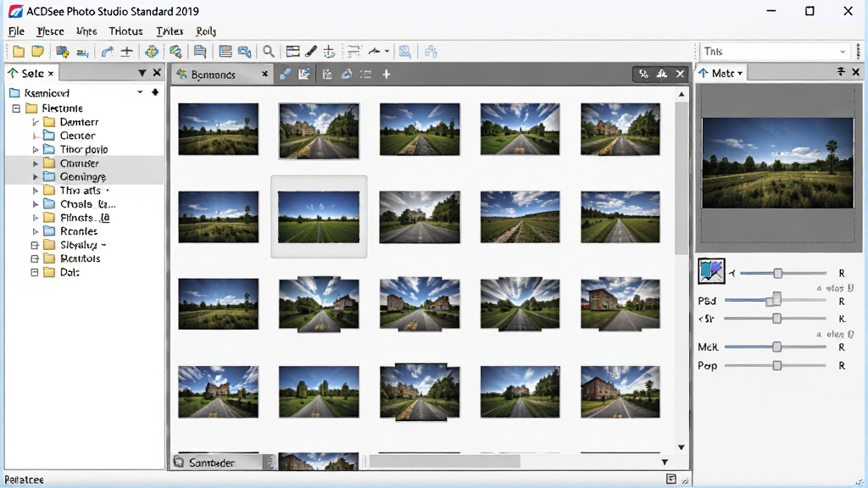Click the document pages toolbar icon
The height and width of the screenshot is (488, 868).
200,52
